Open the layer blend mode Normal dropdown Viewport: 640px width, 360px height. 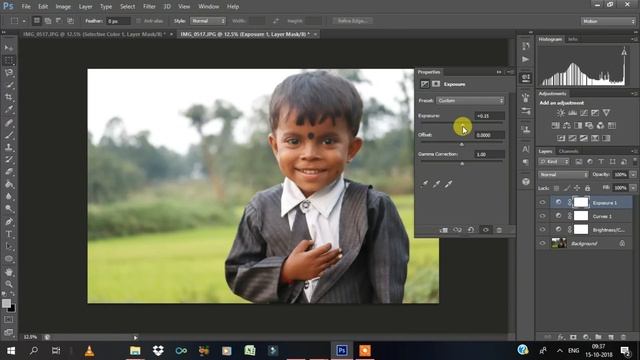(563, 175)
